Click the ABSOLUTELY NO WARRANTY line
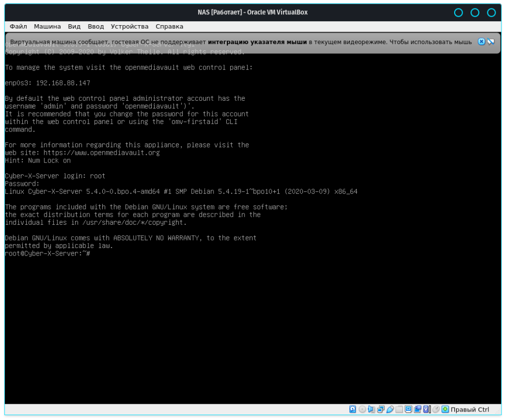The height and width of the screenshot is (420, 506). [x=130, y=238]
